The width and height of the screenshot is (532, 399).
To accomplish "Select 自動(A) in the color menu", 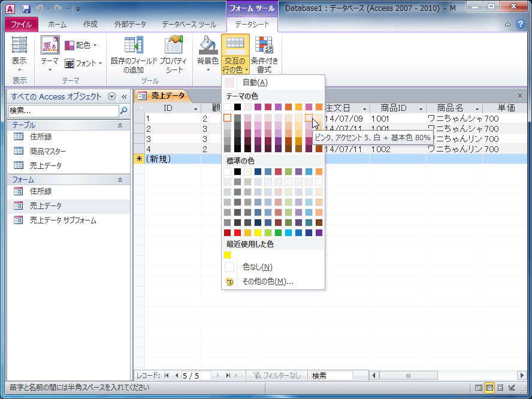I will tap(255, 83).
